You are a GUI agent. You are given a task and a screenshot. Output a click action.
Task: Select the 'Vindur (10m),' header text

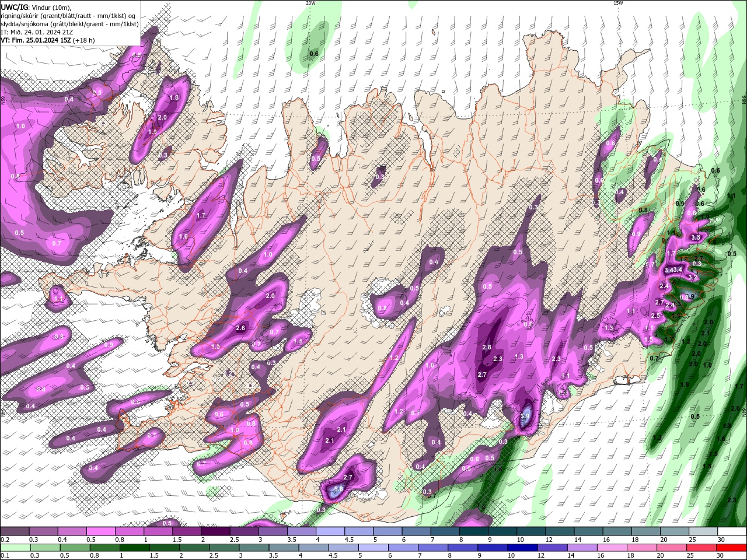[x=51, y=6]
